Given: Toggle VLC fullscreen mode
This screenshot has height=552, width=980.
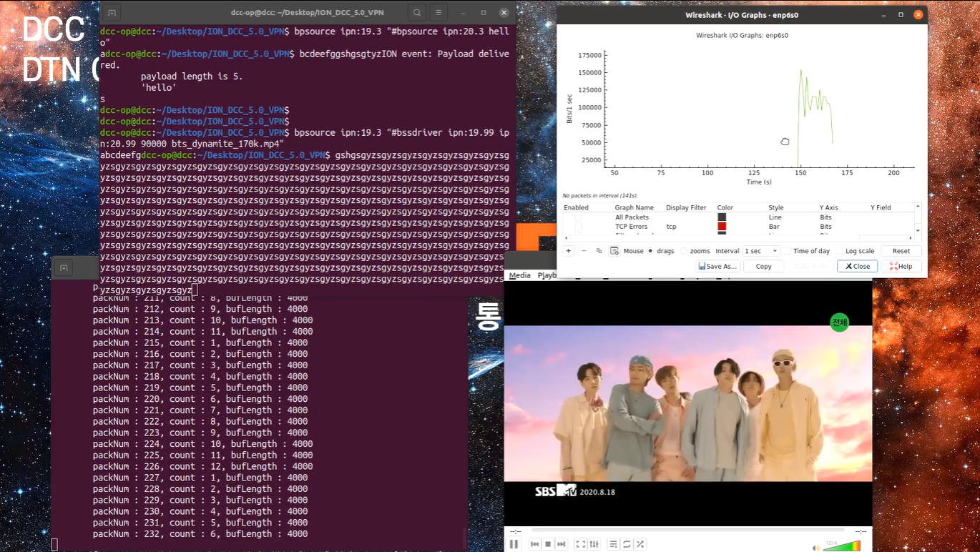Looking at the screenshot, I should [581, 544].
